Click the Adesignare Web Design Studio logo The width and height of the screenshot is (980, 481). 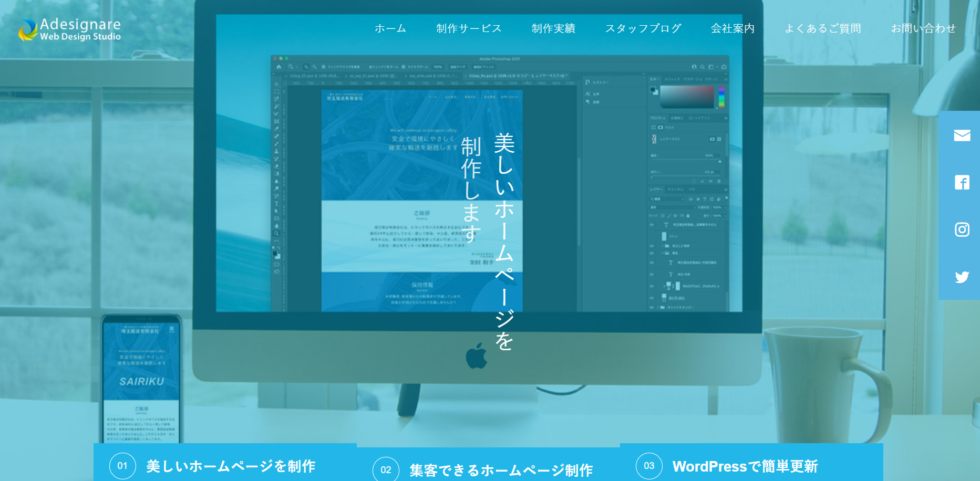pyautogui.click(x=70, y=29)
